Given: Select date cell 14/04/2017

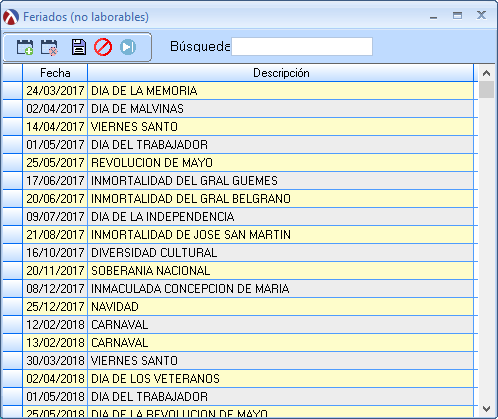Looking at the screenshot, I should coord(55,127).
